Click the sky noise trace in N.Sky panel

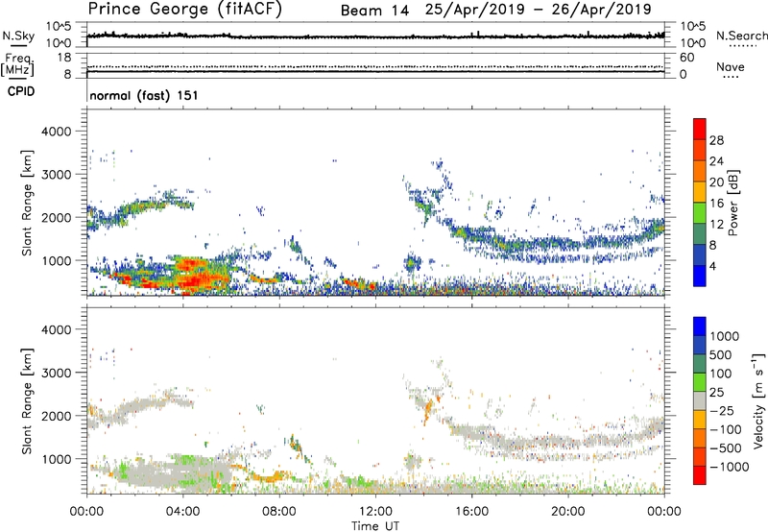click(x=375, y=36)
